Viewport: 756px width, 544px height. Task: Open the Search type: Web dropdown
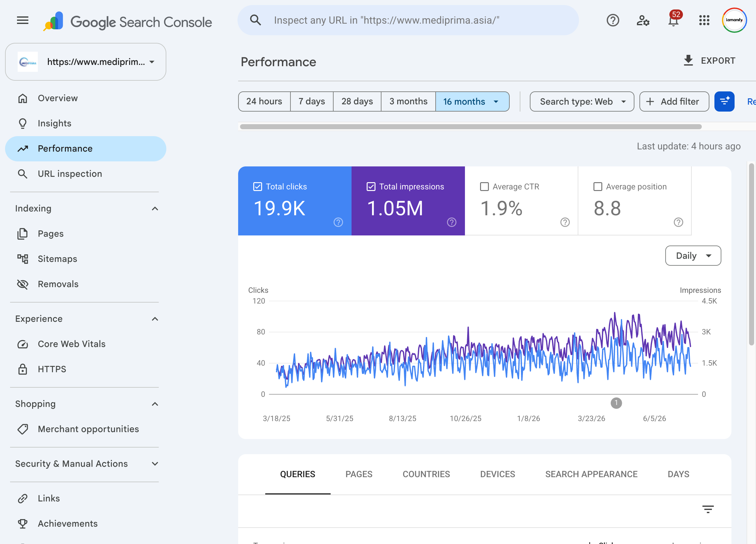pos(582,101)
